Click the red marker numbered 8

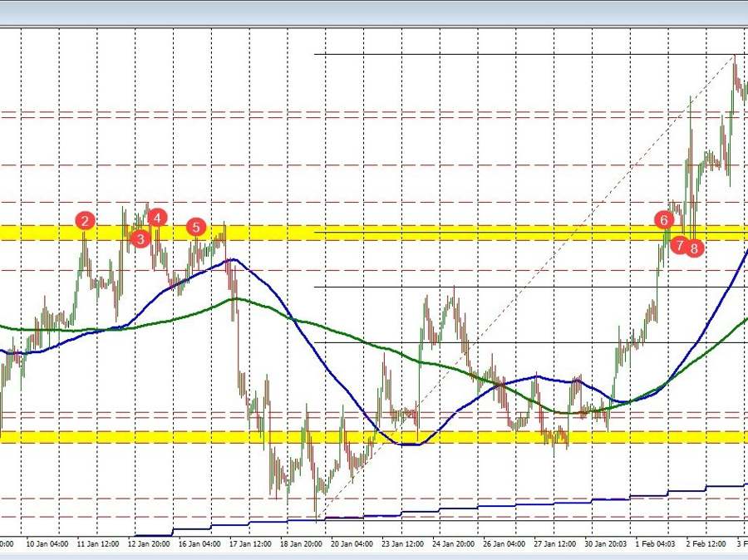(x=696, y=247)
